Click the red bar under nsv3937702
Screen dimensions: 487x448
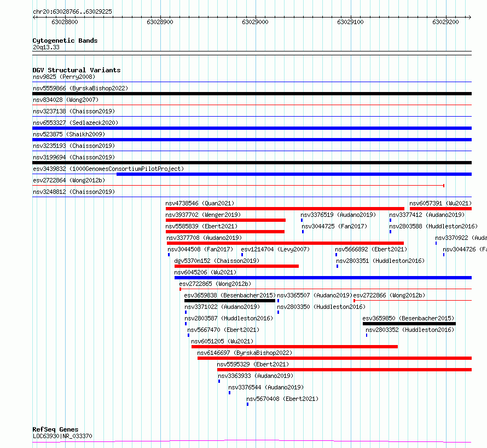(226, 220)
